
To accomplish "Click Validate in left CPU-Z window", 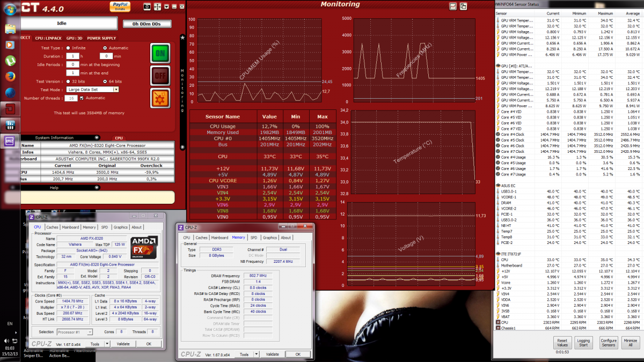I will (123, 344).
